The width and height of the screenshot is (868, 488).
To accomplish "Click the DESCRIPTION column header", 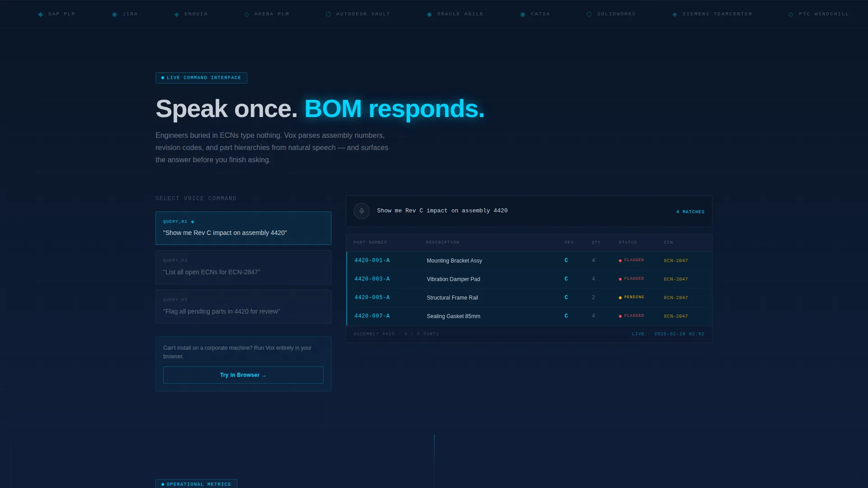I will (443, 243).
